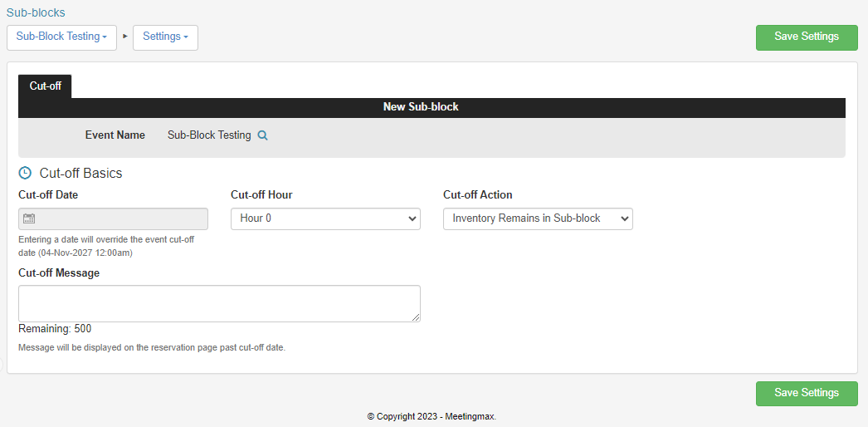Click inside the Cut-off Message text area
This screenshot has width=868, height=427.
click(219, 303)
